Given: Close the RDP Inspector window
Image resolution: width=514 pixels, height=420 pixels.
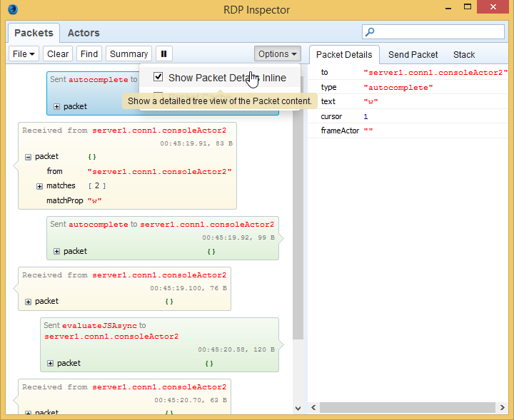Looking at the screenshot, I should pos(493,6).
